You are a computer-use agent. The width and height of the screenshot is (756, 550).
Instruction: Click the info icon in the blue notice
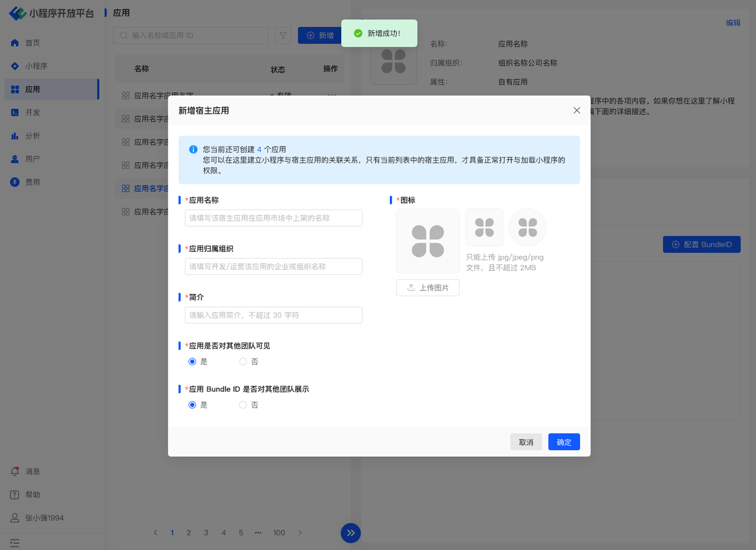pos(193,150)
